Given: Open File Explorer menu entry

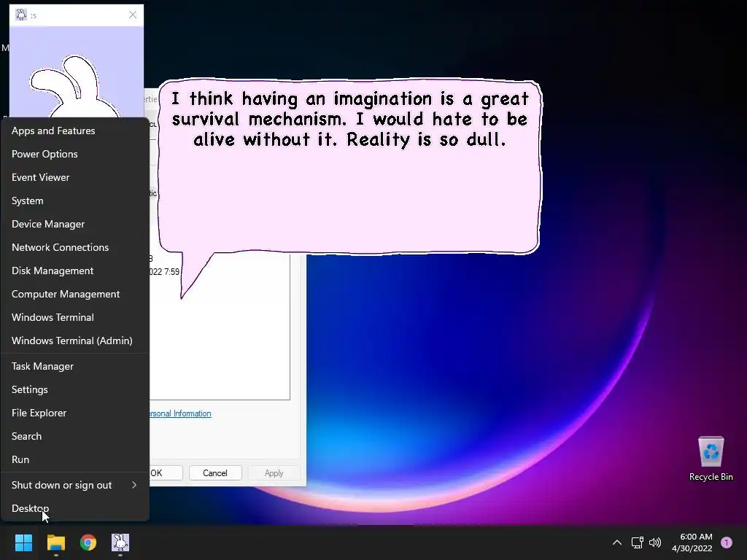Looking at the screenshot, I should (75, 413).
